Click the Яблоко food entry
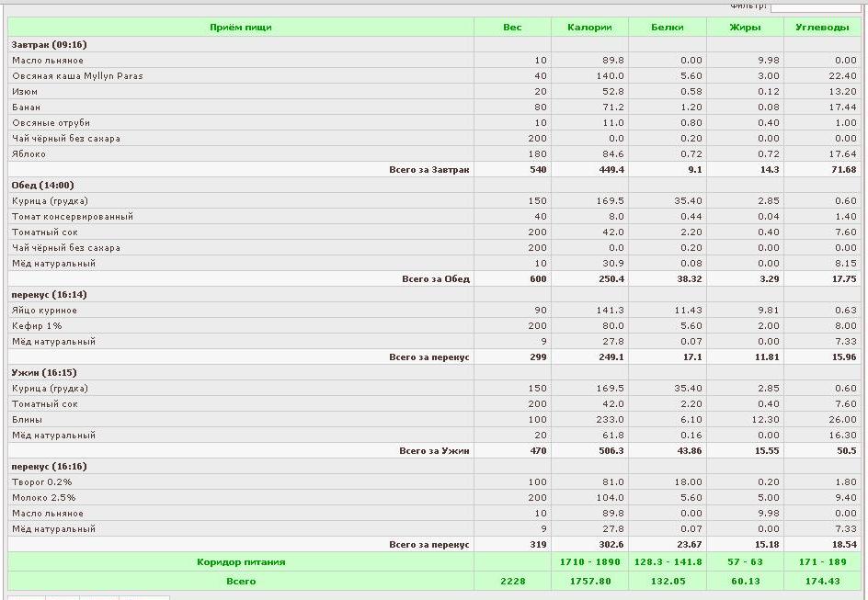Screen dimensions: 868x600 29,154
